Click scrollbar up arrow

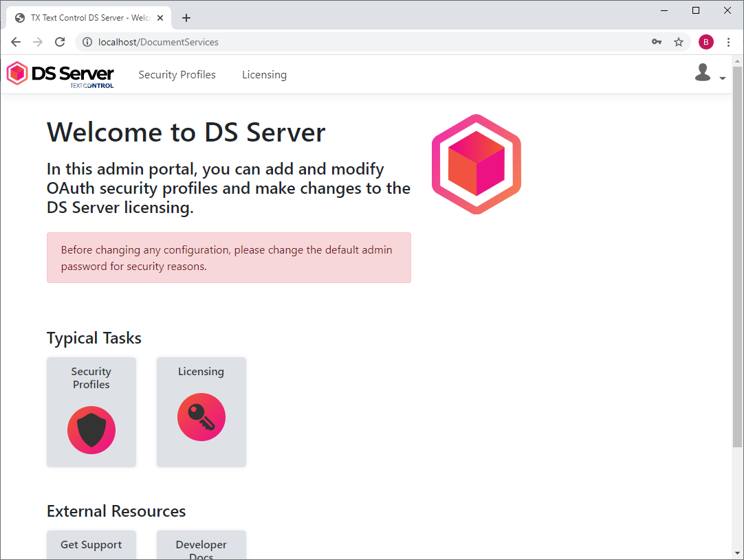(x=737, y=61)
